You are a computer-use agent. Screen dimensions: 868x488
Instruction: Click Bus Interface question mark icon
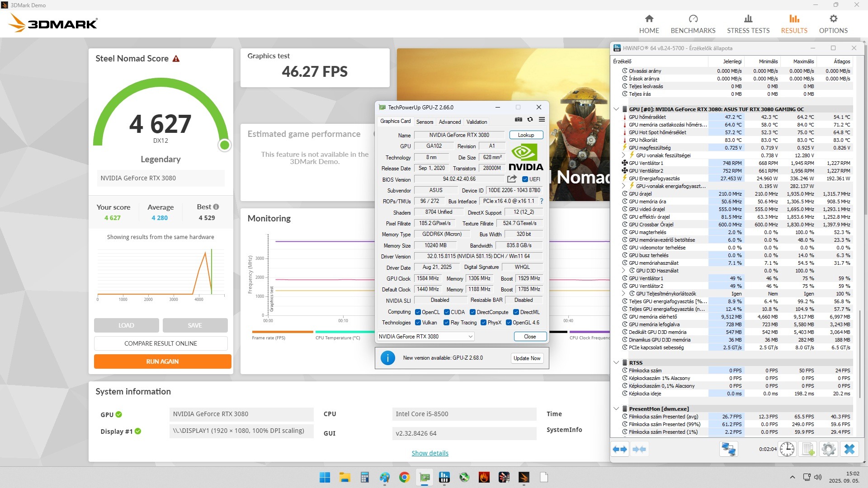tap(541, 201)
